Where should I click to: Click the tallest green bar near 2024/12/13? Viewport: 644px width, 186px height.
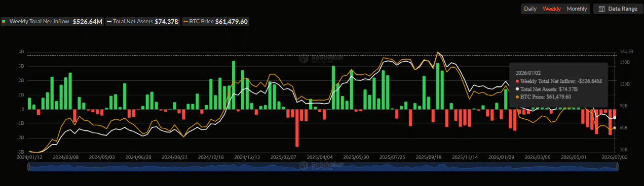[234, 85]
